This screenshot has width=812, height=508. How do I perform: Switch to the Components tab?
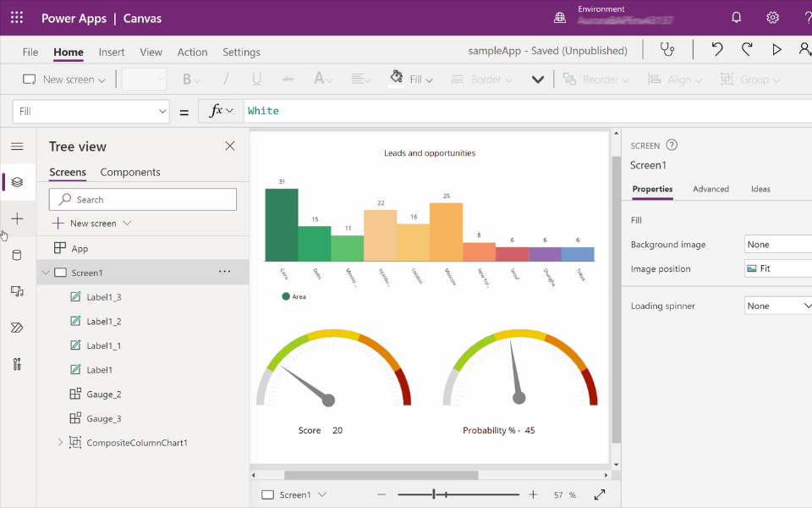point(130,172)
